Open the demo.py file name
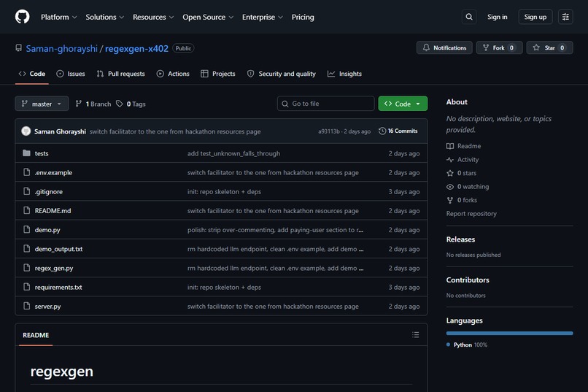 (47, 230)
